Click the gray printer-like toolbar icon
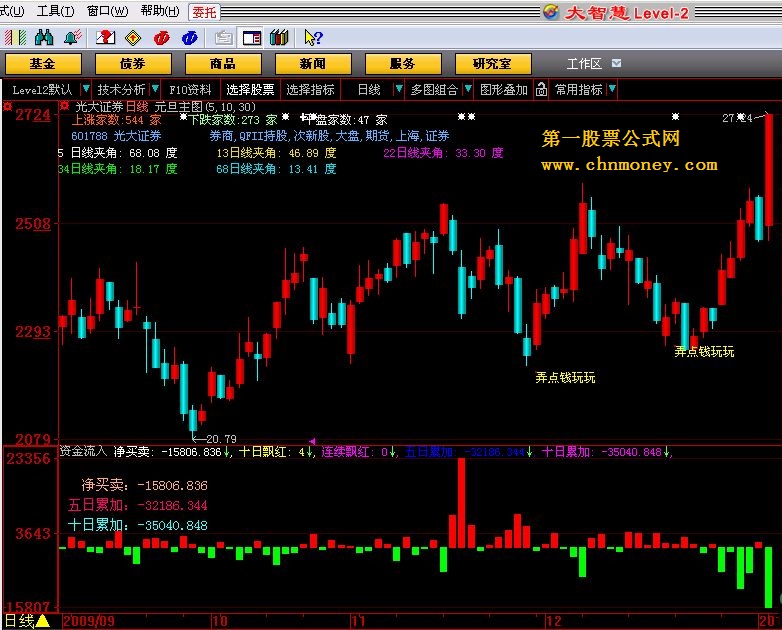The width and height of the screenshot is (782, 630). (223, 37)
